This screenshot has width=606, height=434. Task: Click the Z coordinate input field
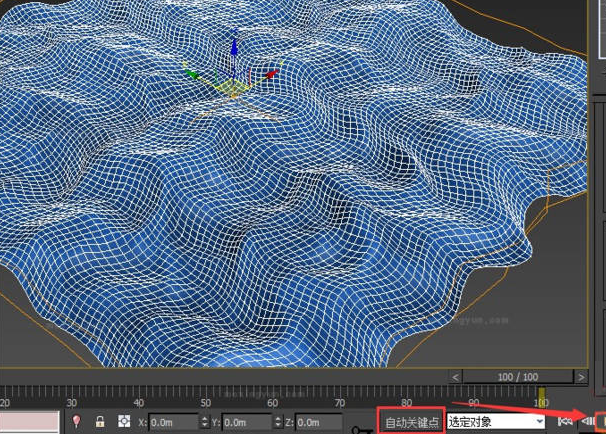[319, 422]
